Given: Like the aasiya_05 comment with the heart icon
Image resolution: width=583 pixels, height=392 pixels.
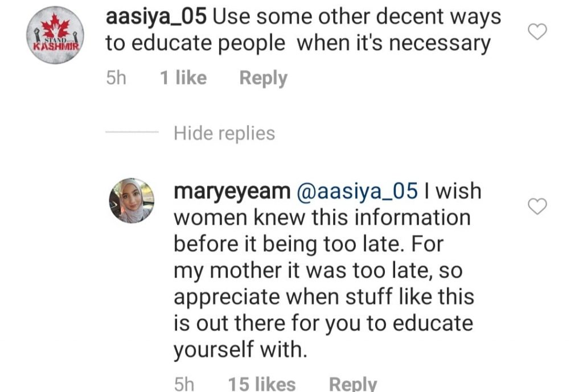Looking at the screenshot, I should [x=537, y=32].
